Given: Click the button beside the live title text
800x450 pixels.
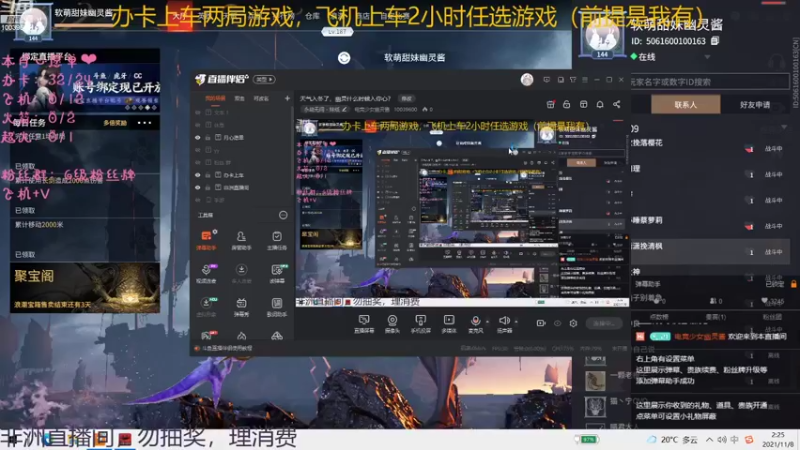Looking at the screenshot, I should click(x=406, y=98).
